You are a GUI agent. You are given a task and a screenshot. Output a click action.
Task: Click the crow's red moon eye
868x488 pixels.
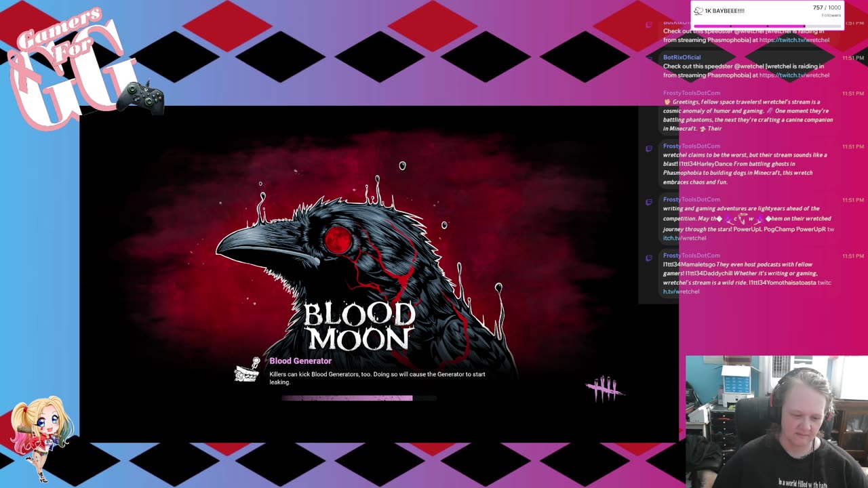337,239
